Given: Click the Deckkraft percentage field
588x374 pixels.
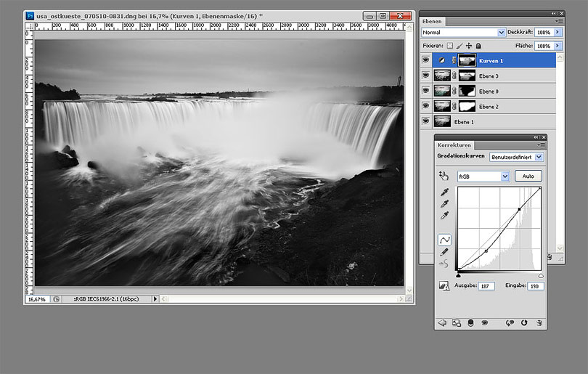Looking at the screenshot, I should (544, 32).
